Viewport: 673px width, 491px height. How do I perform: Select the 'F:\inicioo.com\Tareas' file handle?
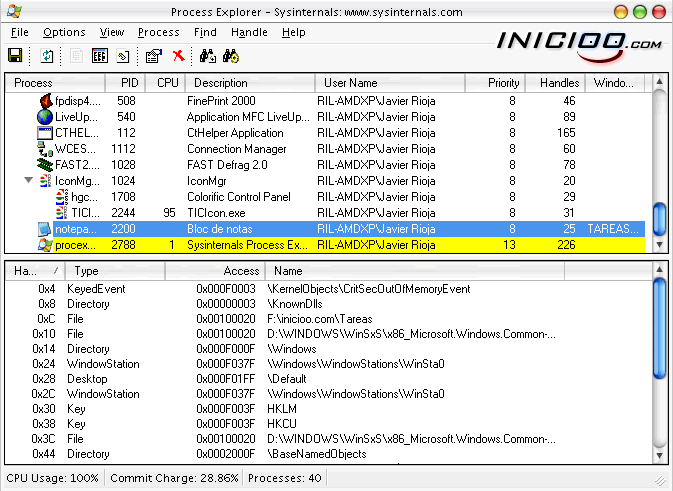click(319, 319)
